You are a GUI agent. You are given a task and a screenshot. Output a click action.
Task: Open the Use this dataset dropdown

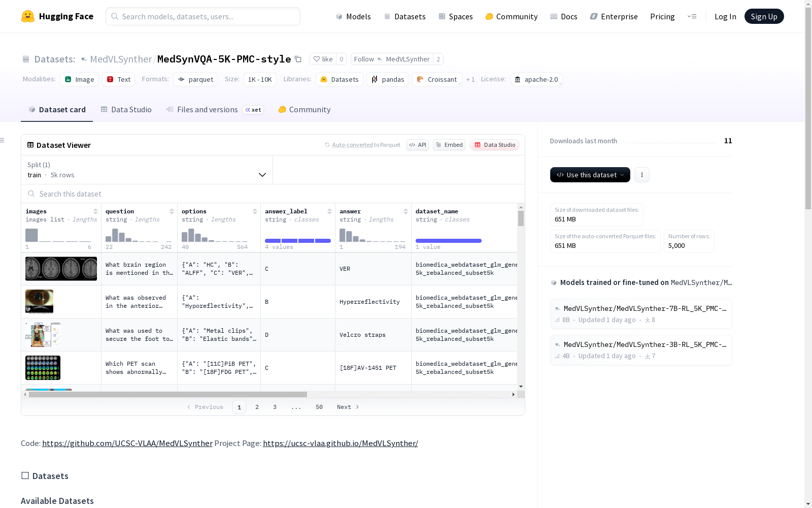[x=590, y=175]
